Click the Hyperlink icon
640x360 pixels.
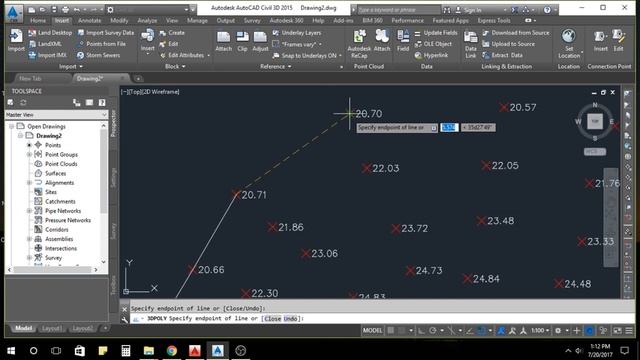418,55
